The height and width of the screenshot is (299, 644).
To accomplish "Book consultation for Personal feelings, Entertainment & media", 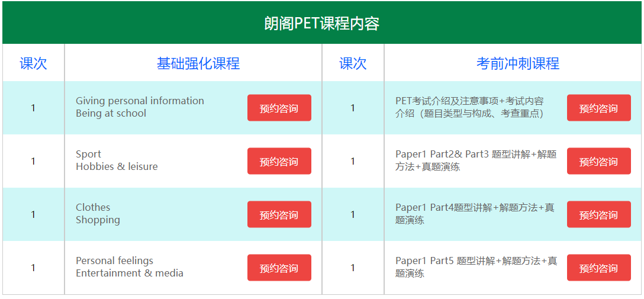I will tap(279, 268).
